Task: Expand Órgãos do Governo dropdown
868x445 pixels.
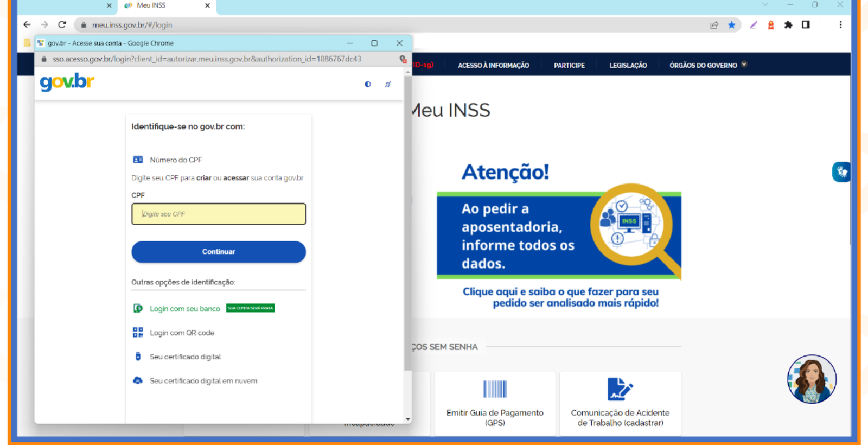Action: pyautogui.click(x=708, y=65)
